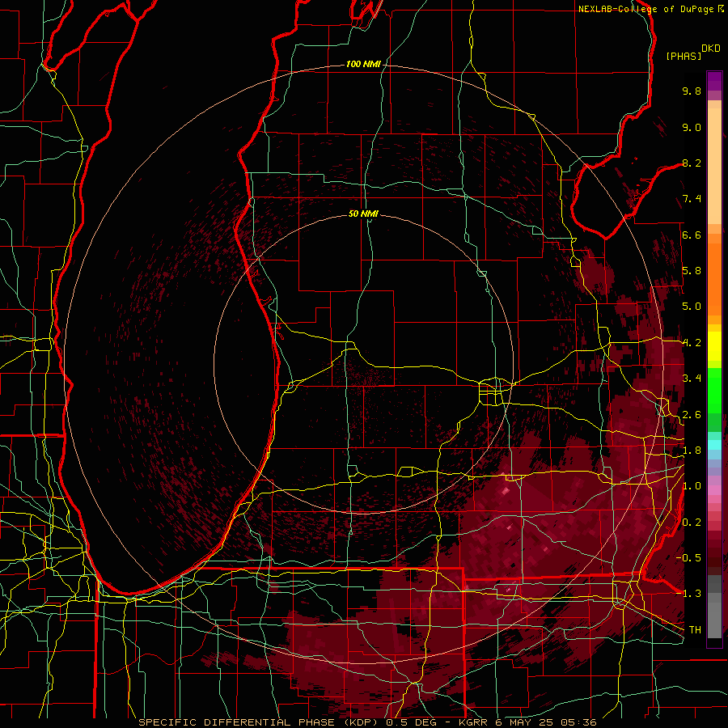The width and height of the screenshot is (728, 728).
Task: Pick the bright green band on the color bar
Action: [714, 391]
